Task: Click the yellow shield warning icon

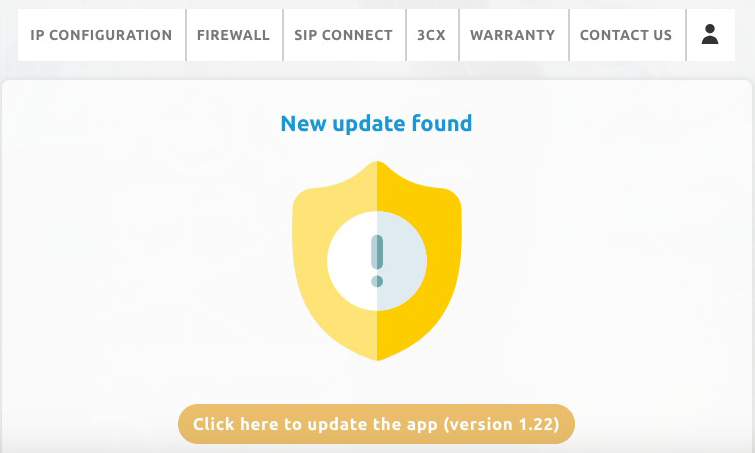Action: coord(377,260)
